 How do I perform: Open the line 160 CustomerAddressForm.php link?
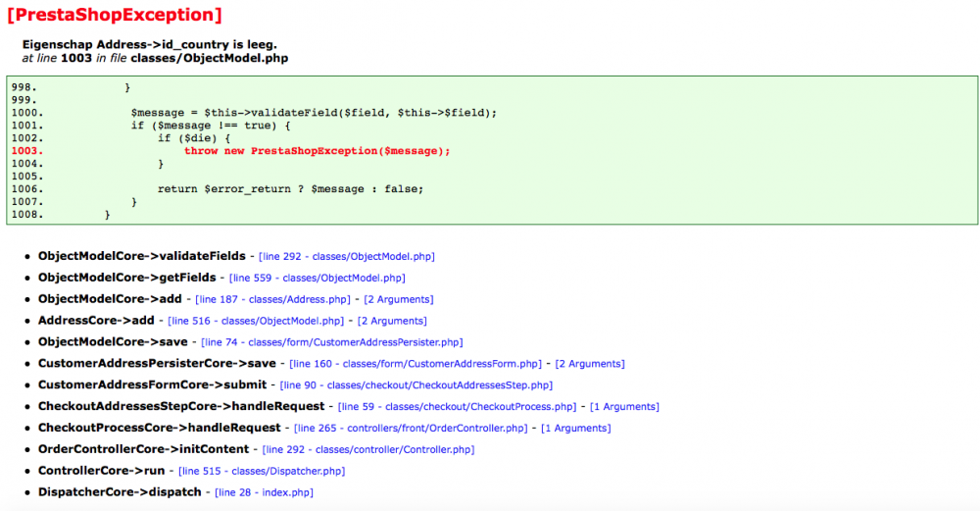tap(415, 364)
